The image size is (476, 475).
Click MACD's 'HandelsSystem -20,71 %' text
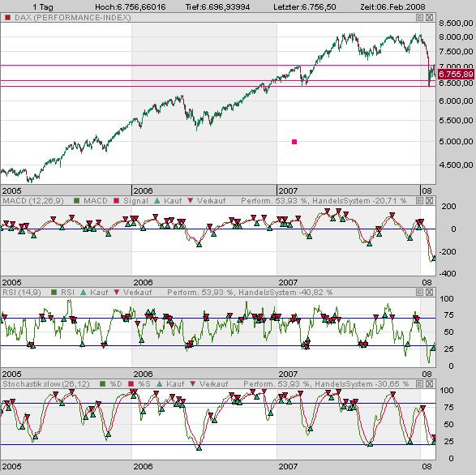click(359, 201)
